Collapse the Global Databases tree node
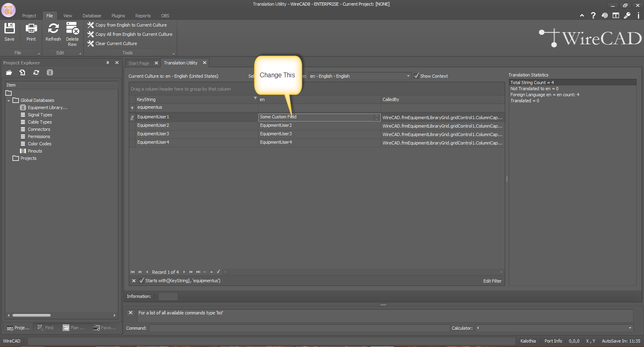The height and width of the screenshot is (347, 644). coord(9,101)
